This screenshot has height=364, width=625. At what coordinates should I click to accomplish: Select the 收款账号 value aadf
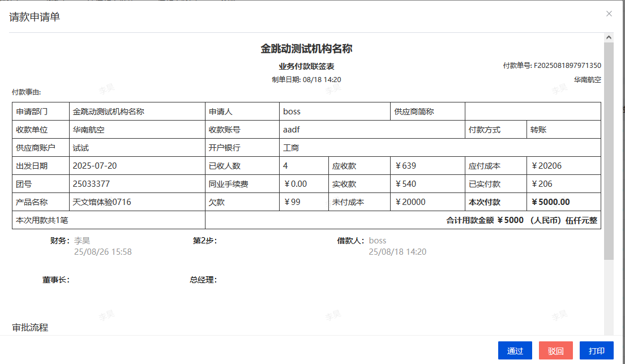(292, 130)
